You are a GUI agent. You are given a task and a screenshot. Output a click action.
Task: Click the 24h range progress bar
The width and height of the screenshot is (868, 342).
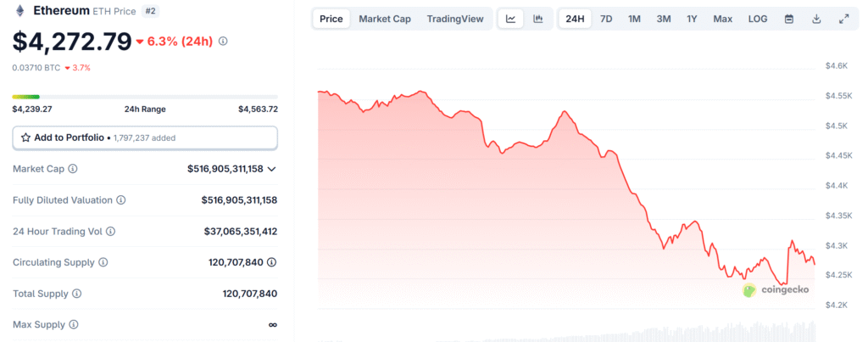tap(144, 97)
